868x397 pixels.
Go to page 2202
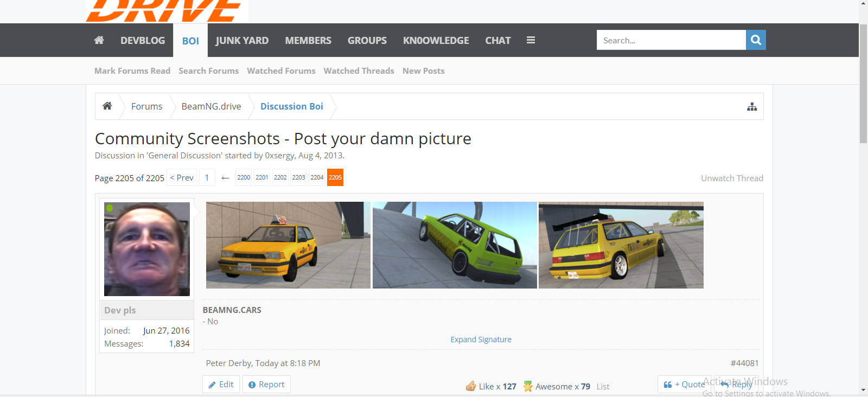tap(280, 177)
